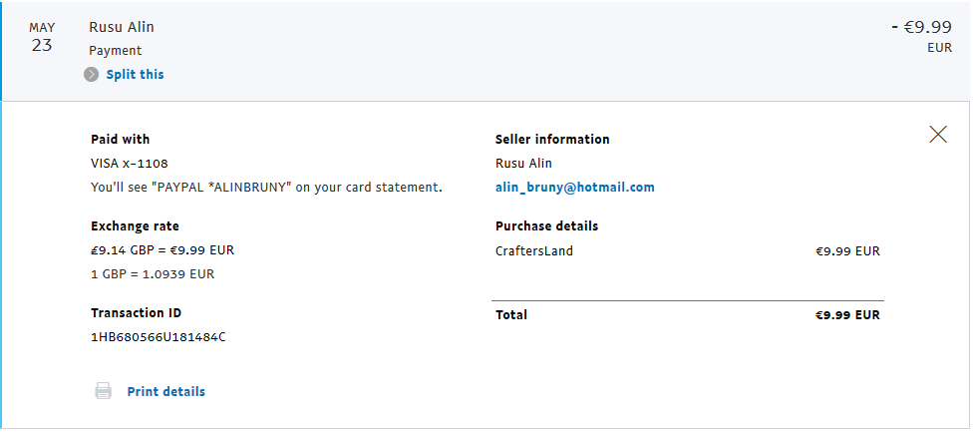Click the CraftersLand €9.99 EUR price

tap(847, 251)
